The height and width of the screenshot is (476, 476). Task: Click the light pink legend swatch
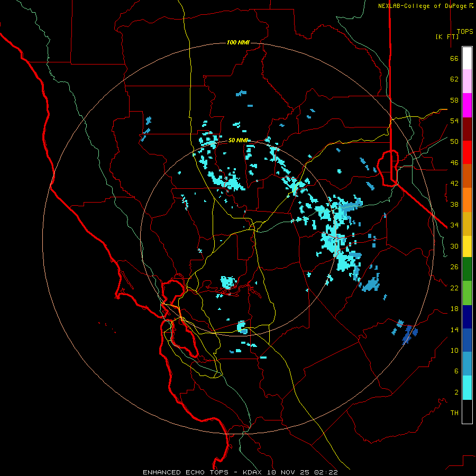(467, 81)
